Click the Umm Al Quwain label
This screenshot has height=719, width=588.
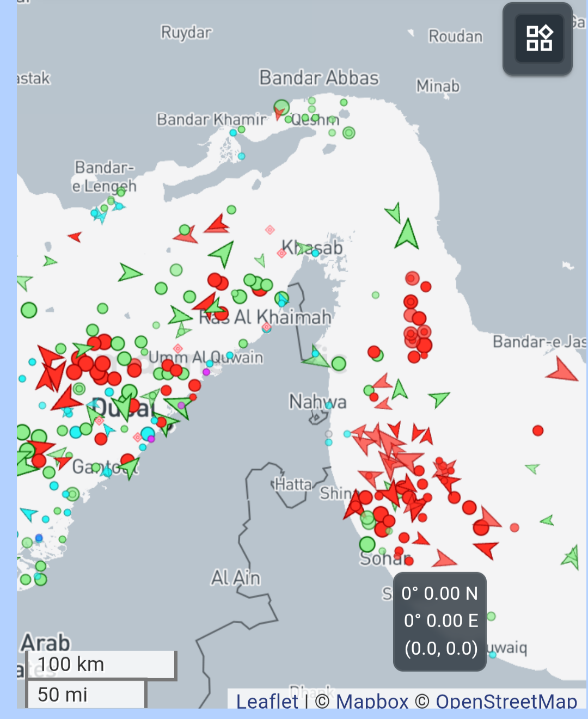tap(206, 357)
